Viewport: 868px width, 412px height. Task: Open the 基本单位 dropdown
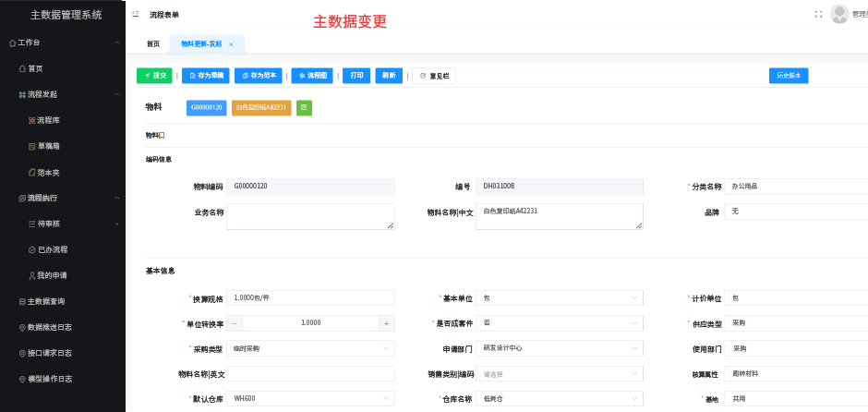(x=559, y=298)
